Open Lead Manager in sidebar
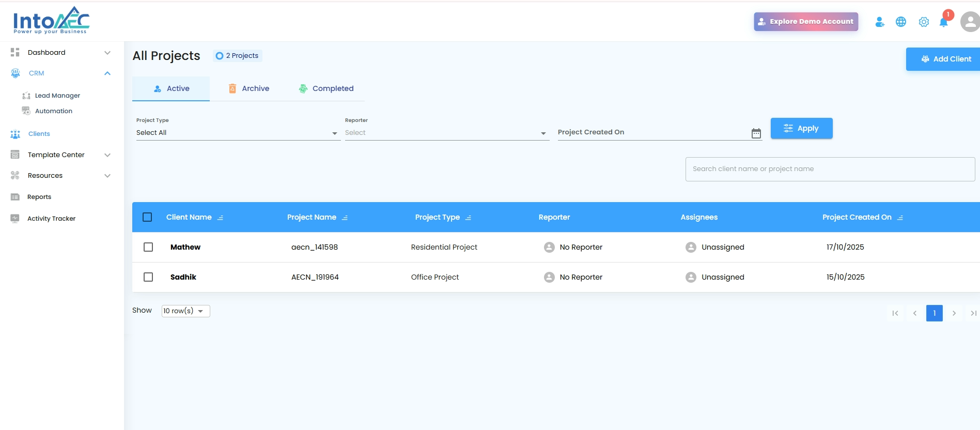980x430 pixels. click(x=57, y=96)
